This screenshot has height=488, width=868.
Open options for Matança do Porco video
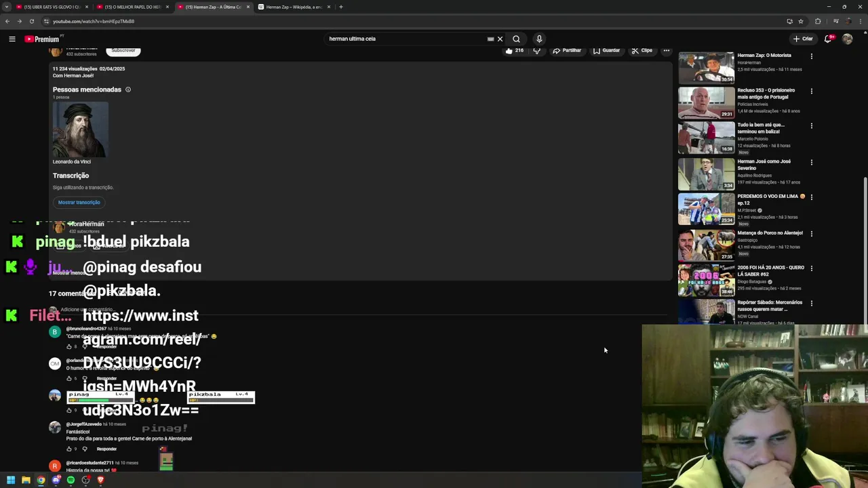(x=811, y=234)
